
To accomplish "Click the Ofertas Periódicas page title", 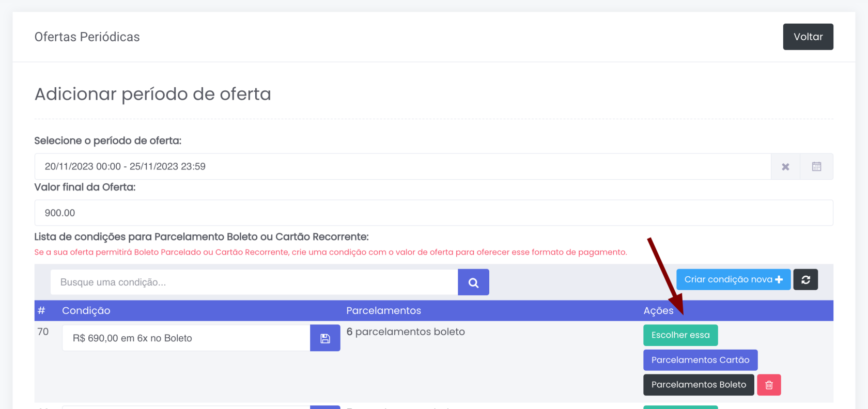I will click(x=87, y=37).
